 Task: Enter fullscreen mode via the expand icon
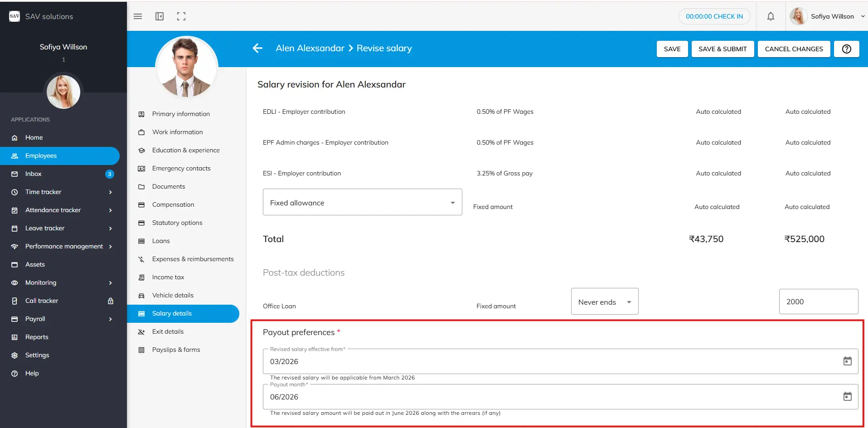[181, 16]
